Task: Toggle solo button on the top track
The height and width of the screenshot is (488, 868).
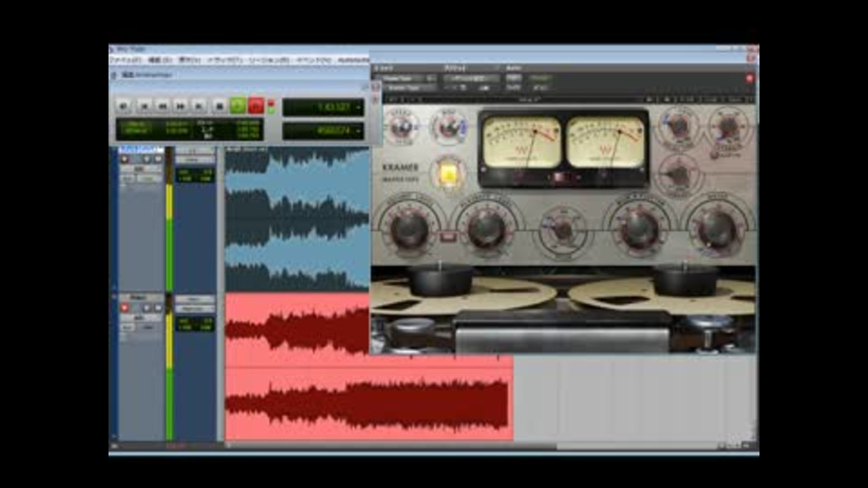Action: click(x=147, y=159)
